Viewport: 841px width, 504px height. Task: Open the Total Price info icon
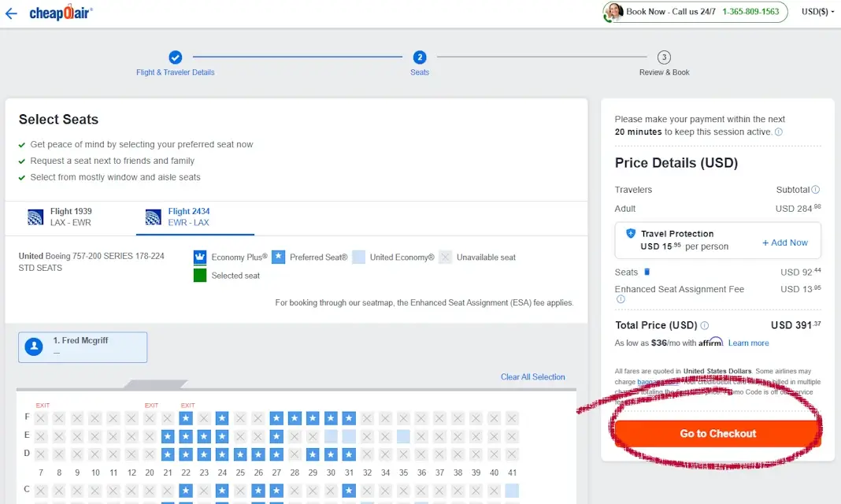tap(705, 325)
